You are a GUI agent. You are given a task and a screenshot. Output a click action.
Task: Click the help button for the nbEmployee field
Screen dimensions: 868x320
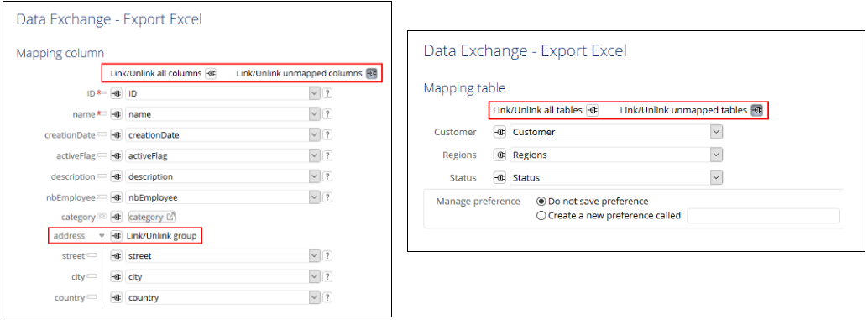327,197
